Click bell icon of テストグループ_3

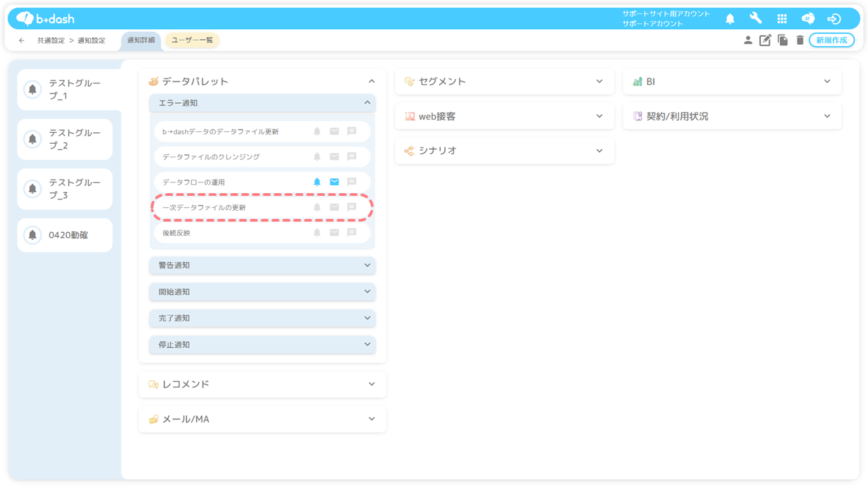click(33, 189)
